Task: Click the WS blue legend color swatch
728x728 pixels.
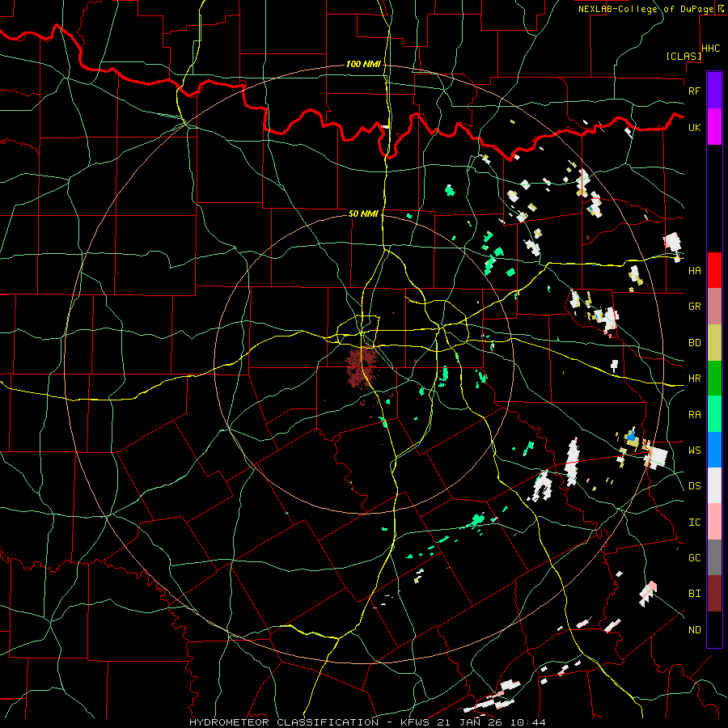Action: pos(714,450)
